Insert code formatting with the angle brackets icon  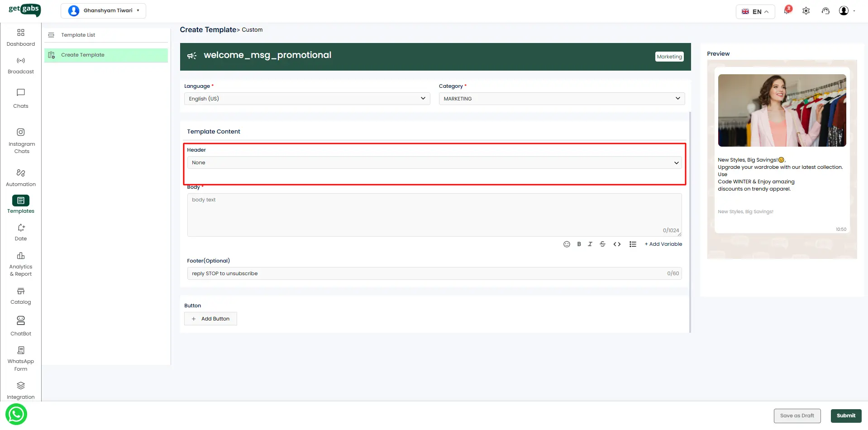[617, 244]
